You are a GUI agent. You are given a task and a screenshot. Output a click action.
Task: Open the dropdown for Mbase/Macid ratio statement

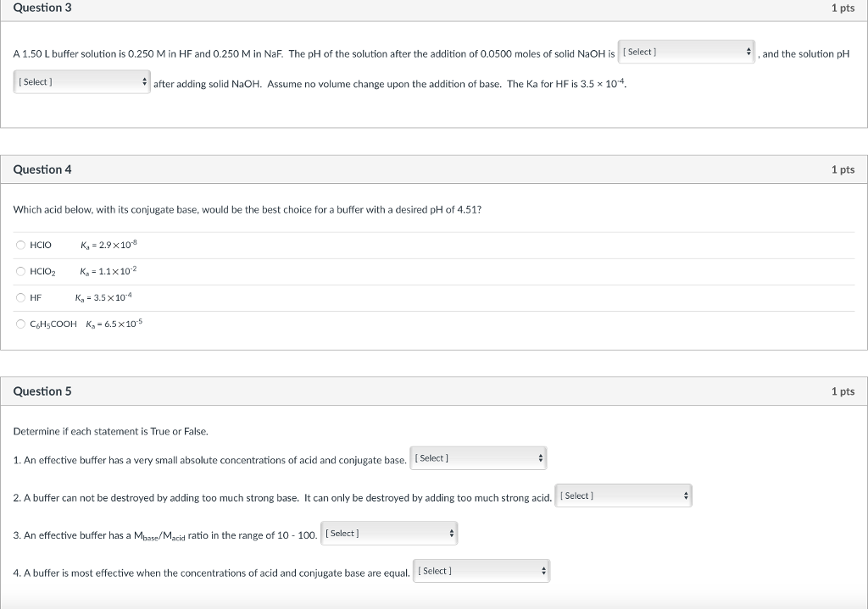coord(389,534)
